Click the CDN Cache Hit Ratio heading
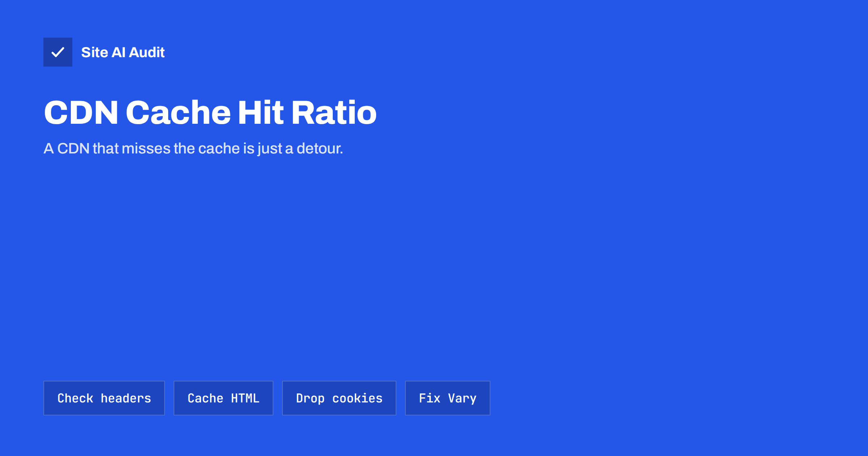Viewport: 868px width, 456px height. click(x=210, y=113)
